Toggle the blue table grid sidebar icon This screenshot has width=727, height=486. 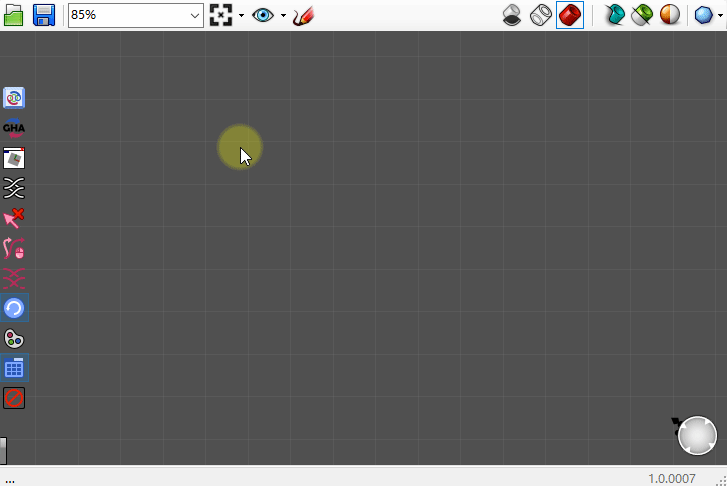[x=14, y=368]
